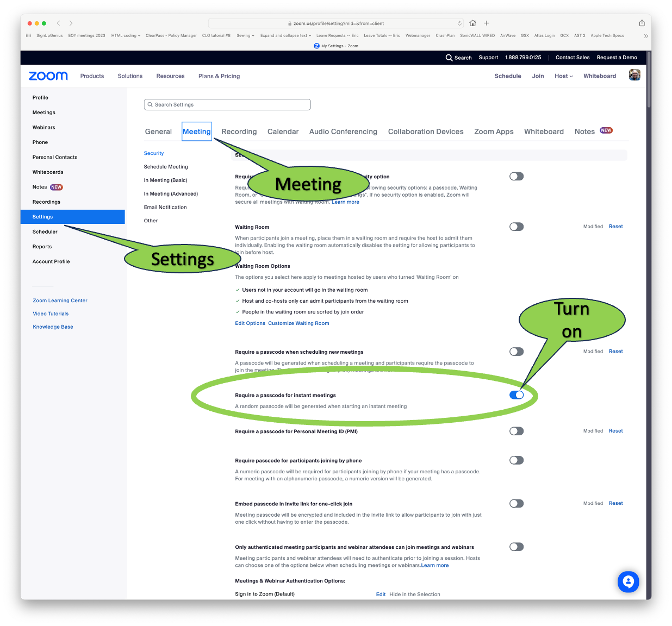Switch to the Calendar tab
The height and width of the screenshot is (626, 672).
pos(283,132)
